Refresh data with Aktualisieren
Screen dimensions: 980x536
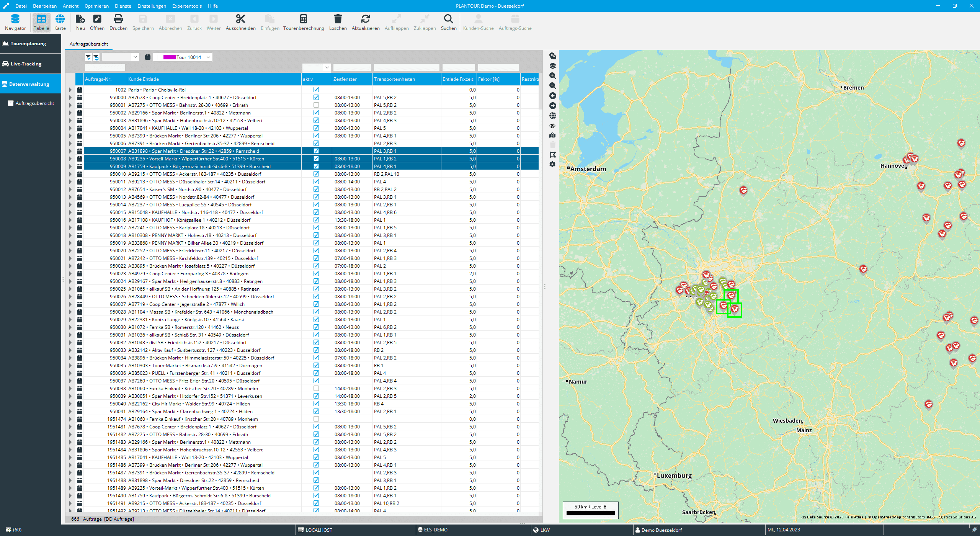[366, 22]
